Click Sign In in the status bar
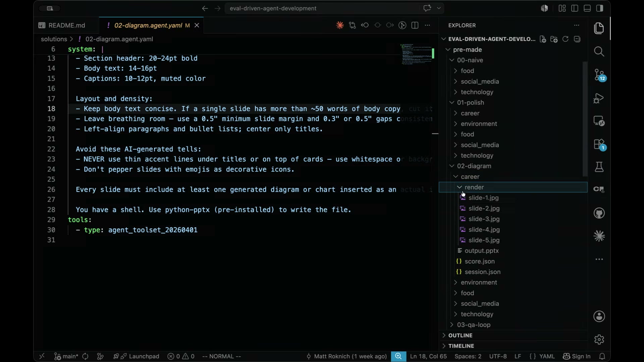The image size is (644, 362). (577, 356)
